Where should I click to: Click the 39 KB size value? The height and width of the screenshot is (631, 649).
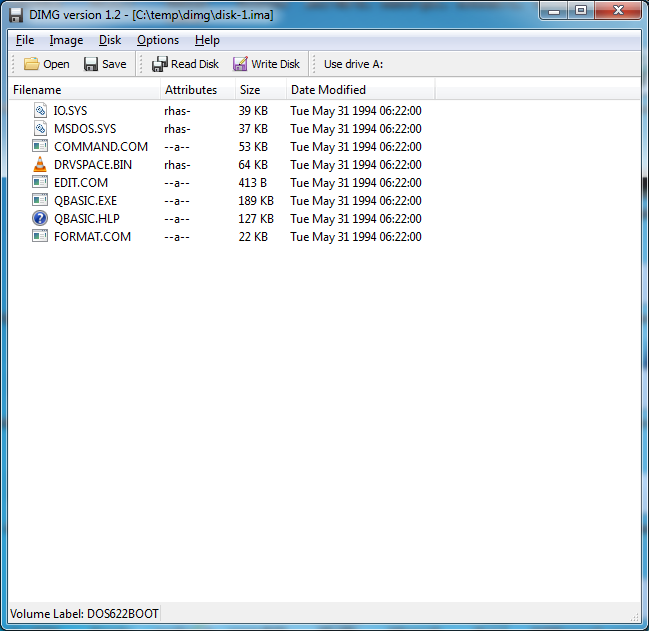pyautogui.click(x=253, y=110)
